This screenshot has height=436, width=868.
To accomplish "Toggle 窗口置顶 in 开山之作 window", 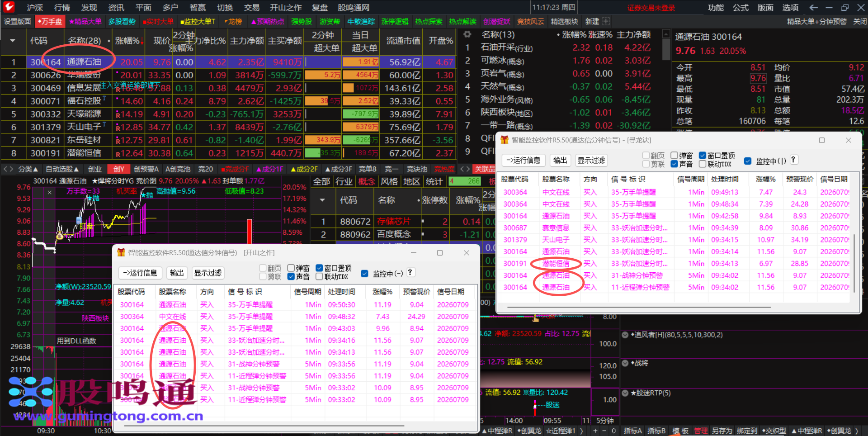I will click(x=319, y=268).
